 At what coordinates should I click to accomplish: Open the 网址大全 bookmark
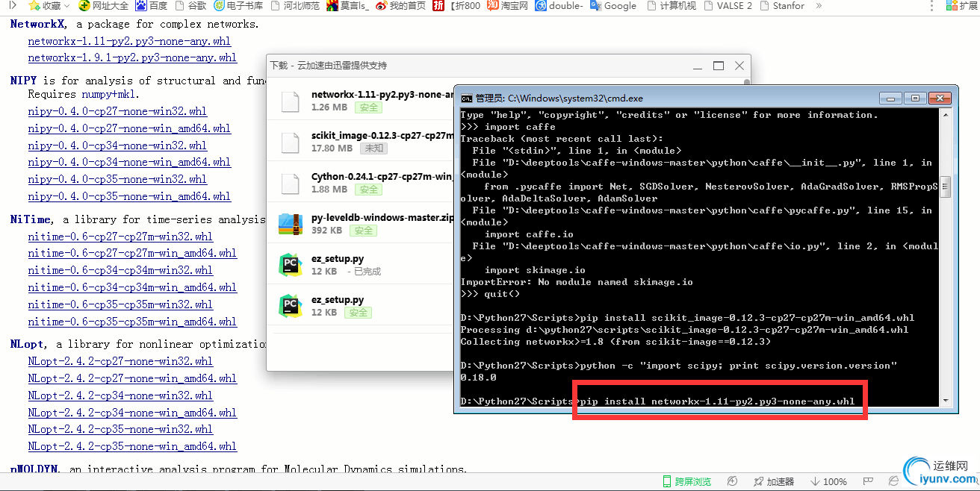click(103, 5)
